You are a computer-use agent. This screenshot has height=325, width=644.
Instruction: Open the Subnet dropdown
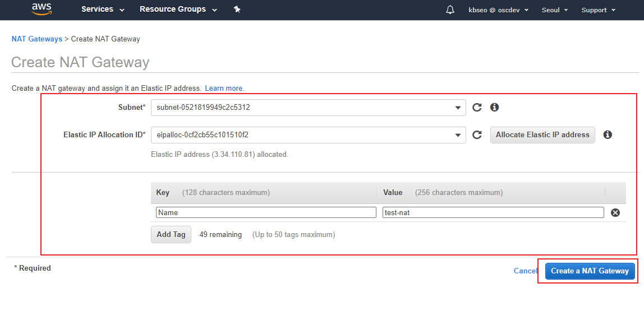[x=309, y=108]
